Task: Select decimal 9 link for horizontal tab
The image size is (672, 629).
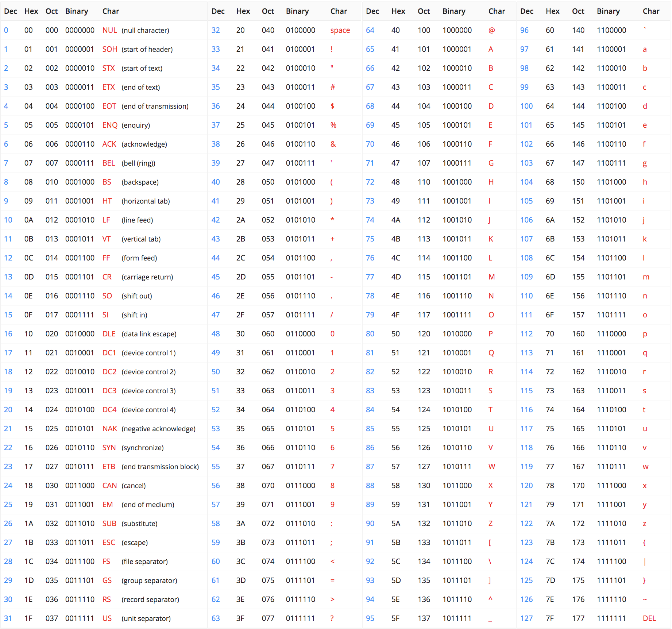Action: point(6,201)
